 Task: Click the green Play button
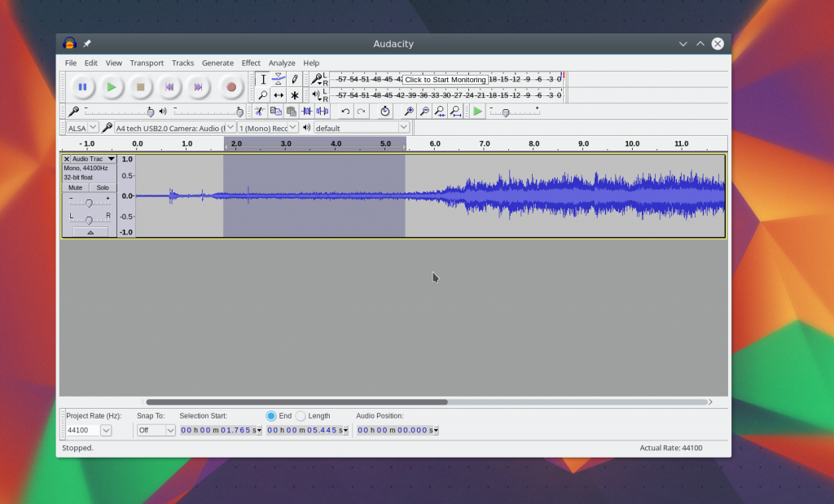112,86
